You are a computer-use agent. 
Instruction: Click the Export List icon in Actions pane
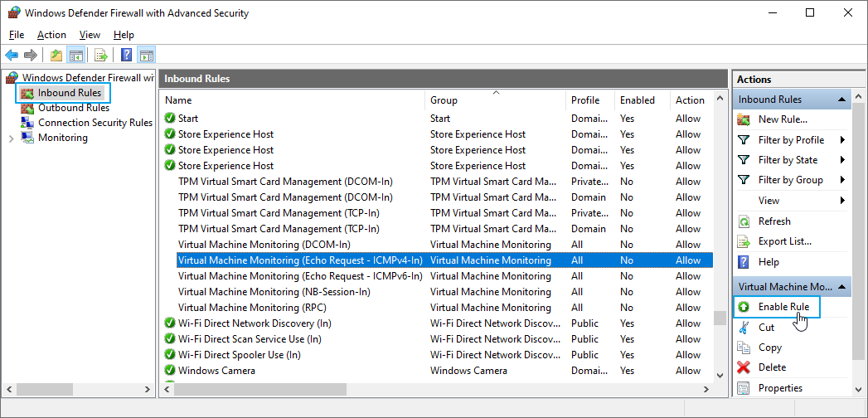pos(744,242)
